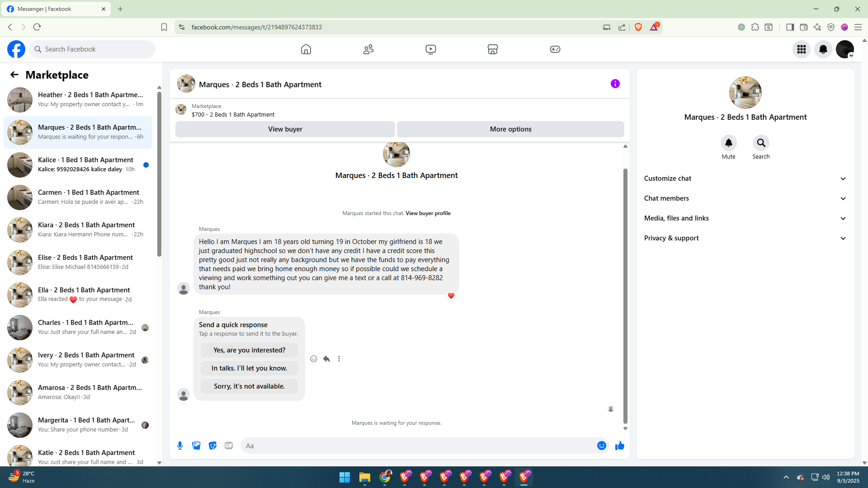React to quick response message with emoji
This screenshot has width=868, height=488.
[314, 359]
